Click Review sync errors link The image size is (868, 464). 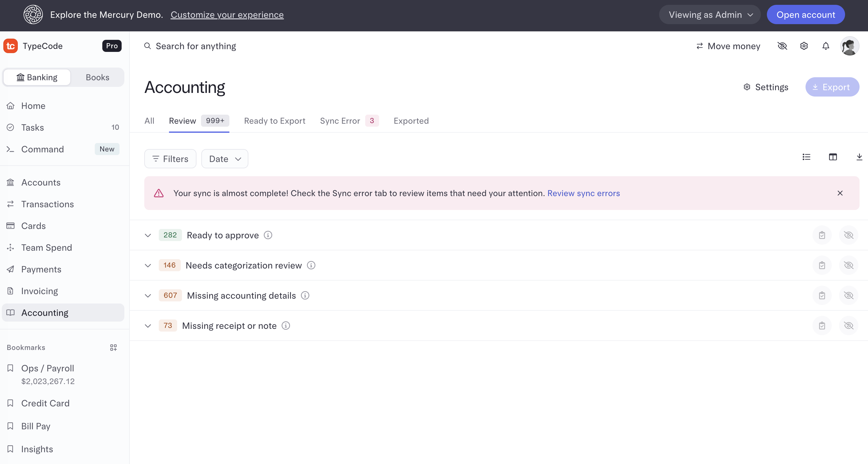583,193
